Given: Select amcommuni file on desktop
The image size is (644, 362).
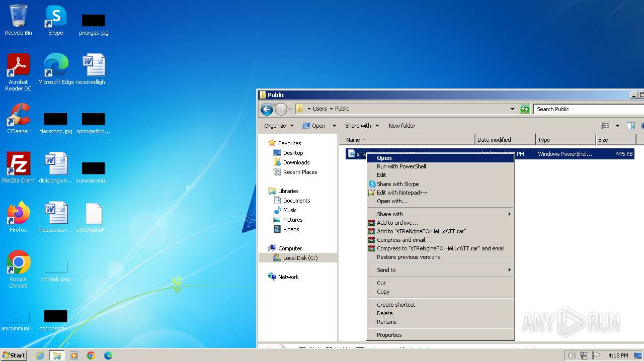Looking at the screenshot, I should pyautogui.click(x=18, y=321).
